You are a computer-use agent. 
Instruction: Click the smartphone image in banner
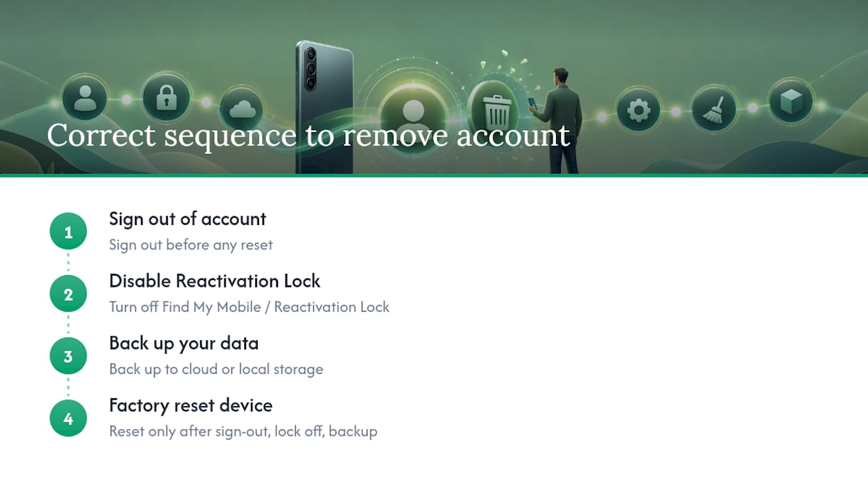(x=325, y=107)
